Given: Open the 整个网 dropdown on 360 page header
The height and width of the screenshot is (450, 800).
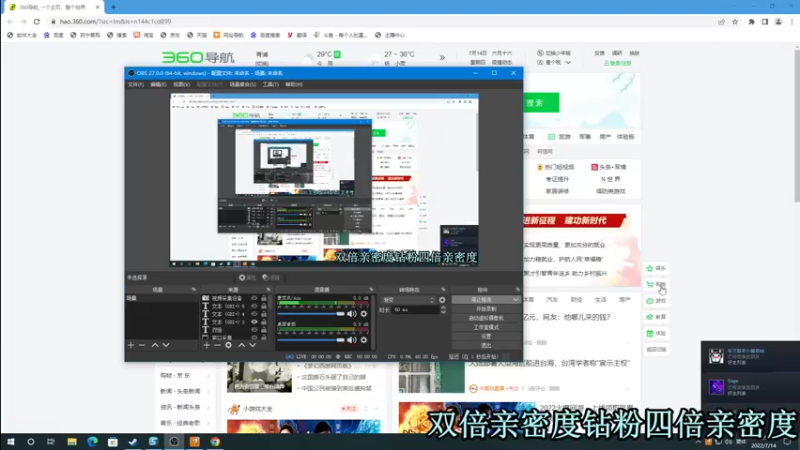Looking at the screenshot, I should pos(554,63).
